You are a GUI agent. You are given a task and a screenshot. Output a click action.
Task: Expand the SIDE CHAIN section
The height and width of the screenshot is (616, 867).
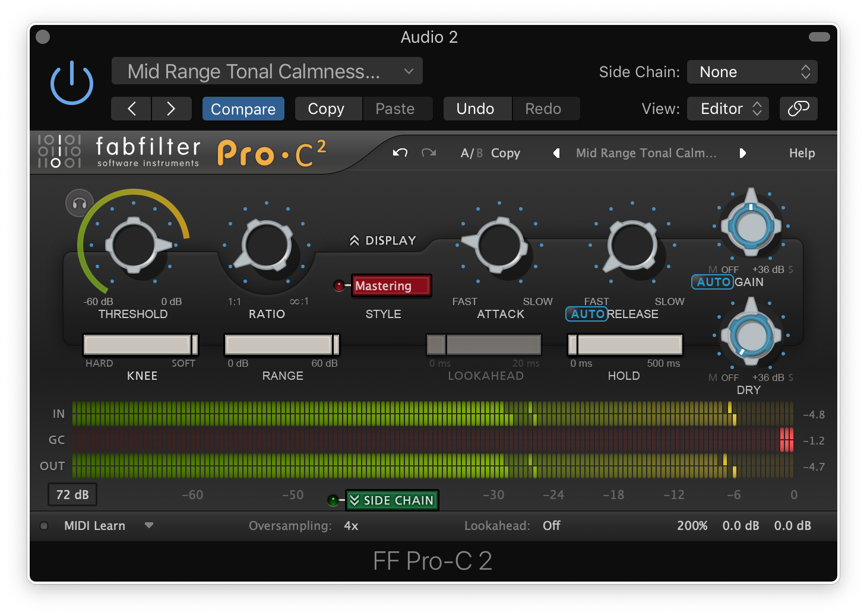point(393,500)
